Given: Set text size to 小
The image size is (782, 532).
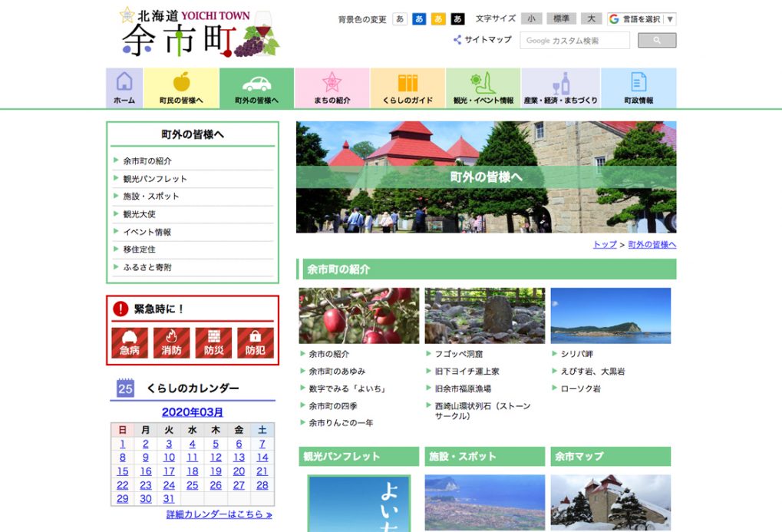Looking at the screenshot, I should (x=531, y=19).
